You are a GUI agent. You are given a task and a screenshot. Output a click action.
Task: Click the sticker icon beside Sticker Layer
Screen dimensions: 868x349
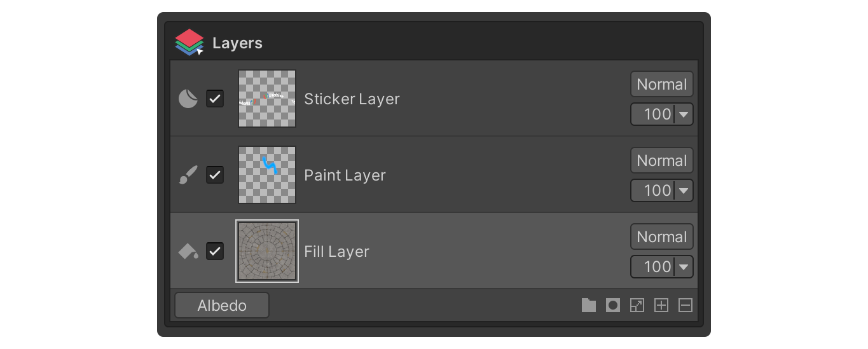tap(188, 99)
